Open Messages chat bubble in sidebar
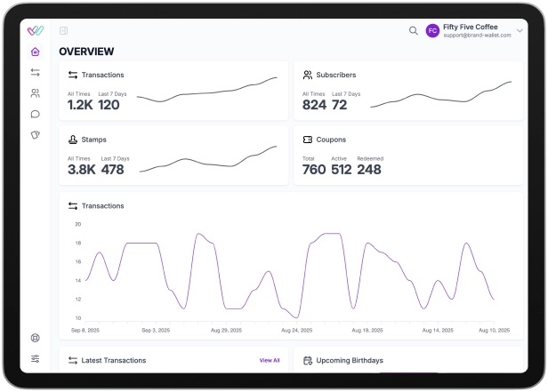This screenshot has width=548, height=392. [x=35, y=114]
